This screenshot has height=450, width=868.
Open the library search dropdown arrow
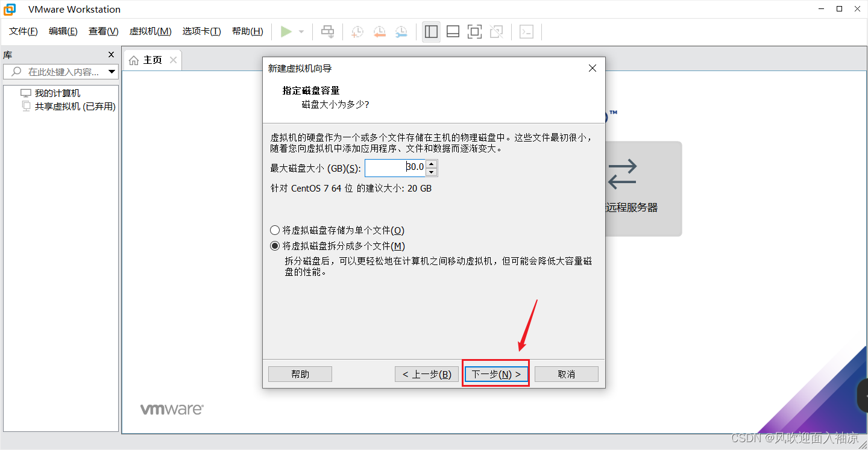tap(112, 72)
